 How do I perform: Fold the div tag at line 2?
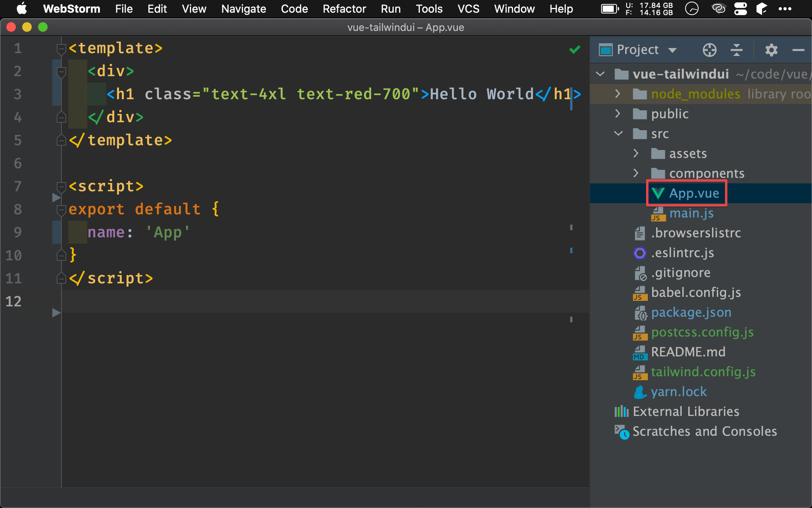(x=61, y=72)
